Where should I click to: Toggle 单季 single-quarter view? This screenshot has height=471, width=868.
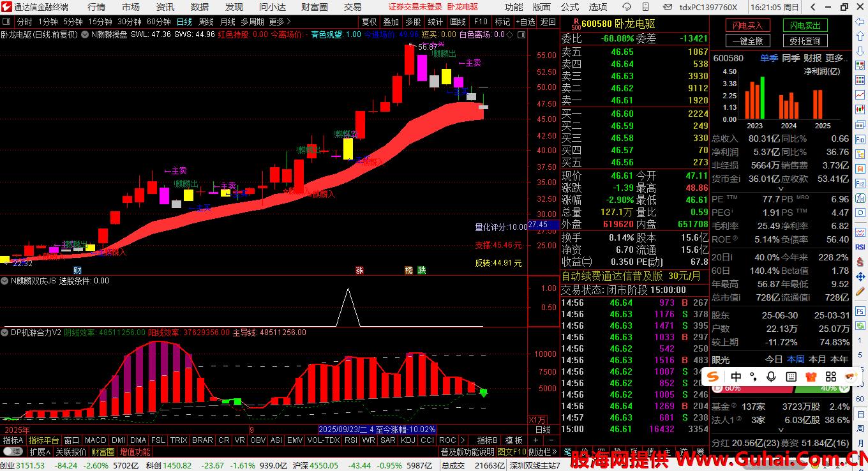click(x=769, y=58)
